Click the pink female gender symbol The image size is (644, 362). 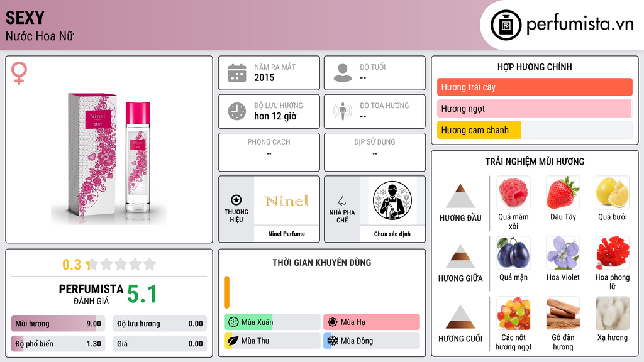pos(19,73)
